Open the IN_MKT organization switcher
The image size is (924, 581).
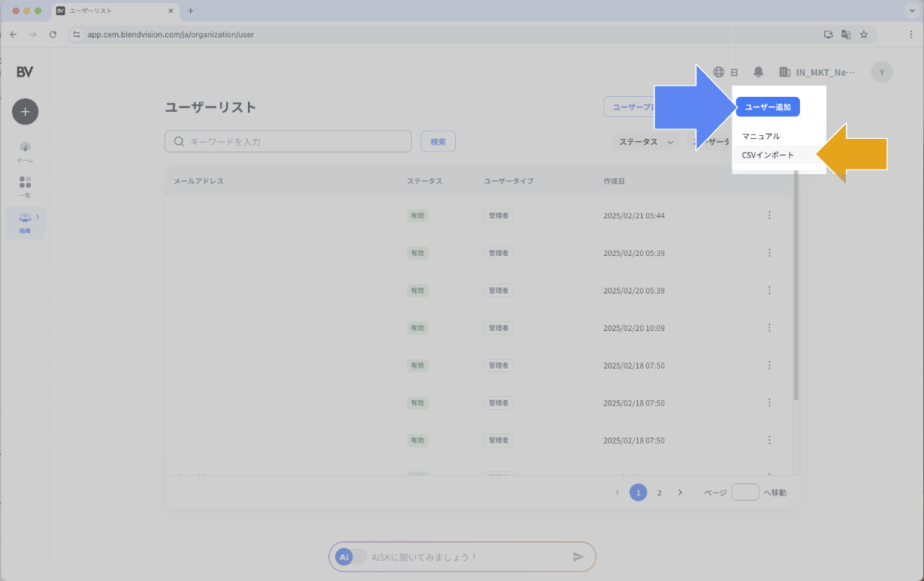pos(817,72)
